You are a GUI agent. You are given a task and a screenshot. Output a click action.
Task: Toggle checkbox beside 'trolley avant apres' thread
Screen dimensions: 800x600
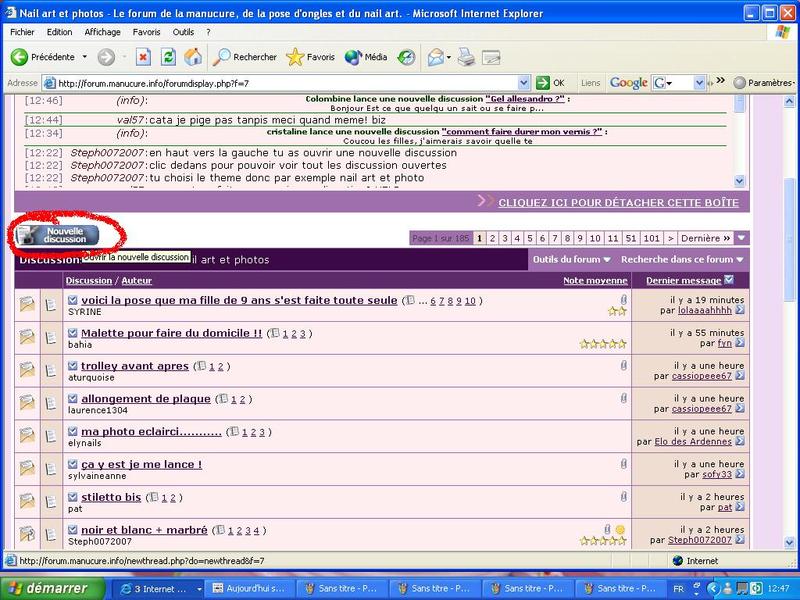coord(73,366)
